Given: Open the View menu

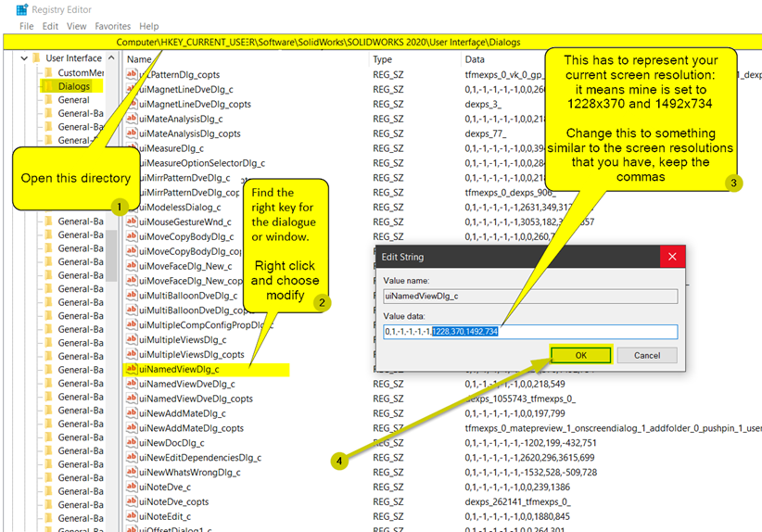Looking at the screenshot, I should (77, 27).
